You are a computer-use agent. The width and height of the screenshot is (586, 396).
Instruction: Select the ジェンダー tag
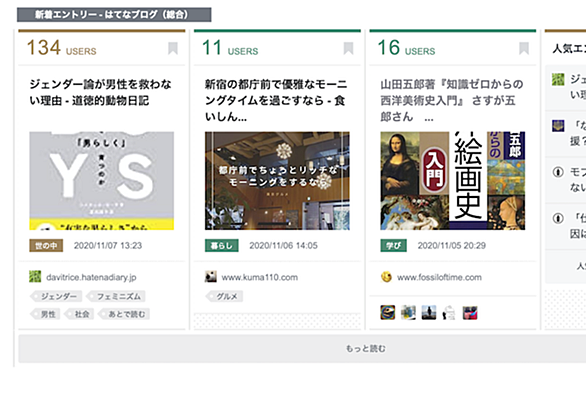coord(56,296)
